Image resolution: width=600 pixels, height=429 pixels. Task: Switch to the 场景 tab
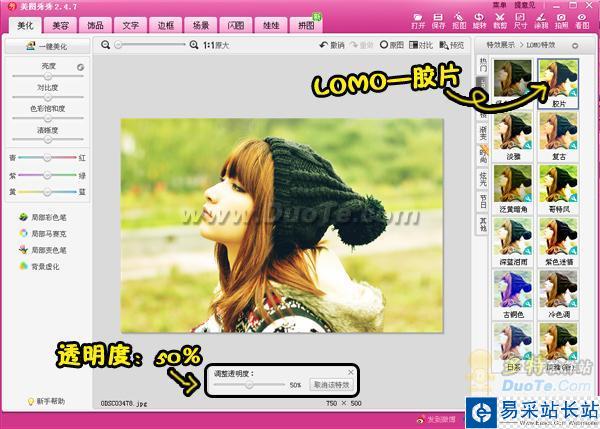tap(201, 26)
